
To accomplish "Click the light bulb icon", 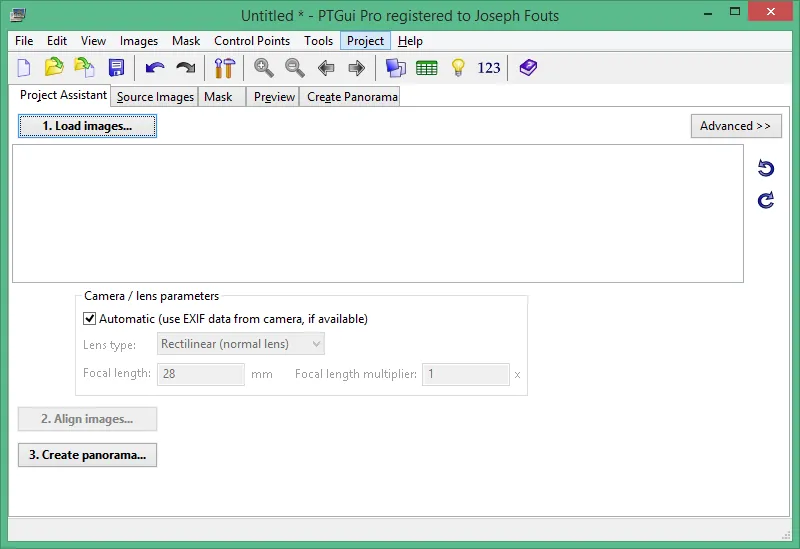I will tap(458, 68).
